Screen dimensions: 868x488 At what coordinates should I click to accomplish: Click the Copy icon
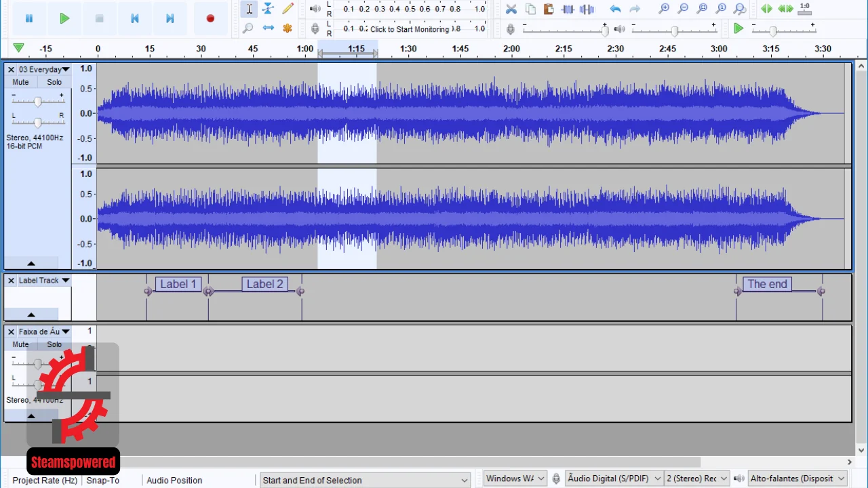[x=530, y=9]
